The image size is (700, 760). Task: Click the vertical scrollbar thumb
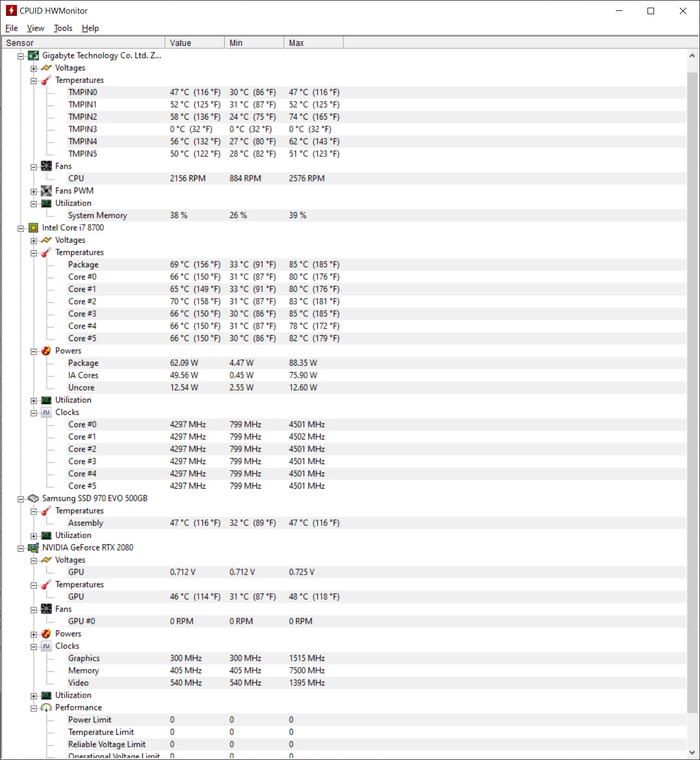tap(692, 393)
